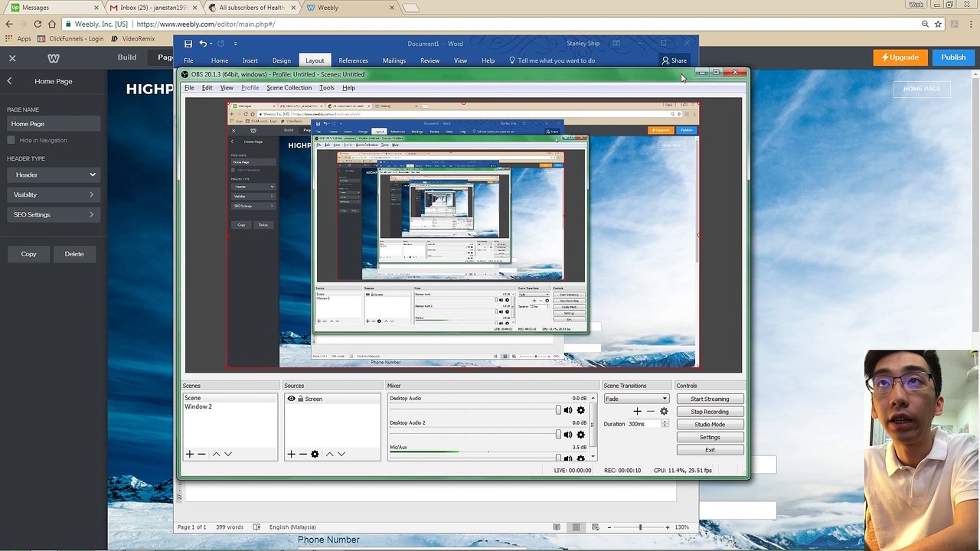Switch to Word References tab

353,60
